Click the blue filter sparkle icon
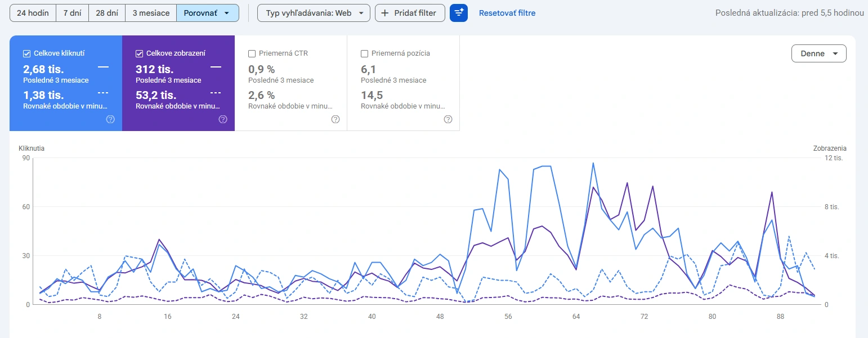The height and width of the screenshot is (338, 868). (x=459, y=13)
